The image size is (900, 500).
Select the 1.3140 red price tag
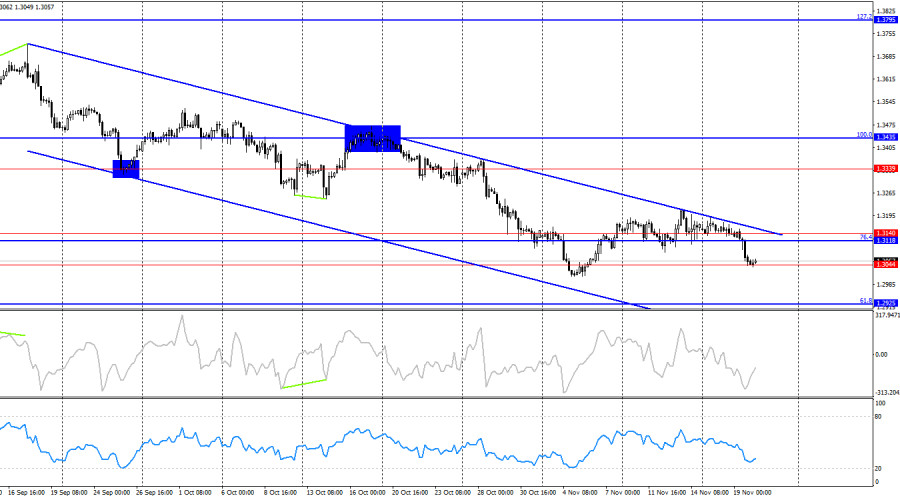tap(885, 234)
